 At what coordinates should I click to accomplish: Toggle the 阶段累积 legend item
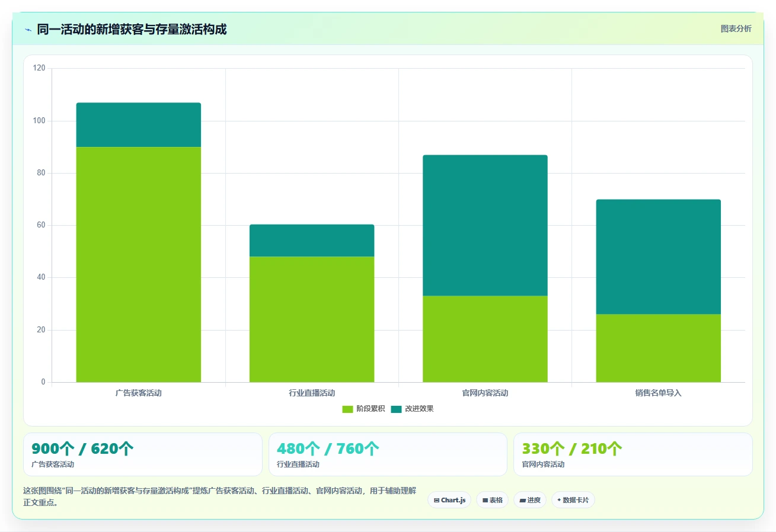click(x=363, y=409)
